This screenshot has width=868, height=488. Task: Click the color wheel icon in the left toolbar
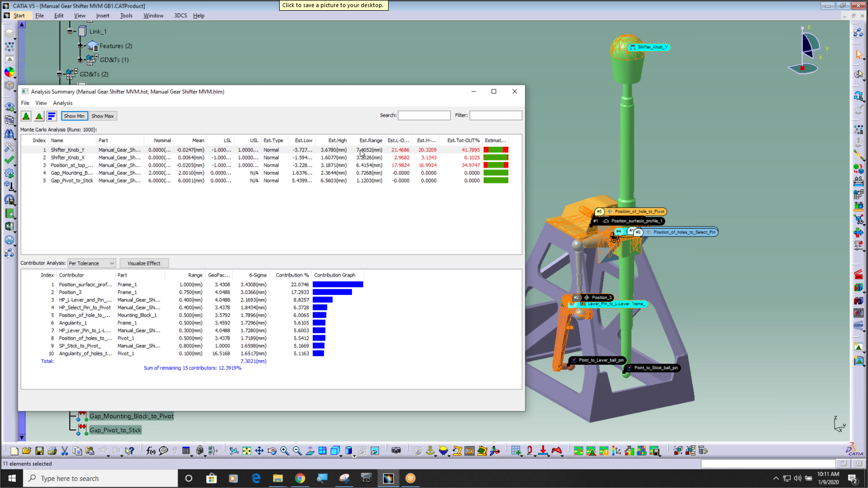(9, 71)
